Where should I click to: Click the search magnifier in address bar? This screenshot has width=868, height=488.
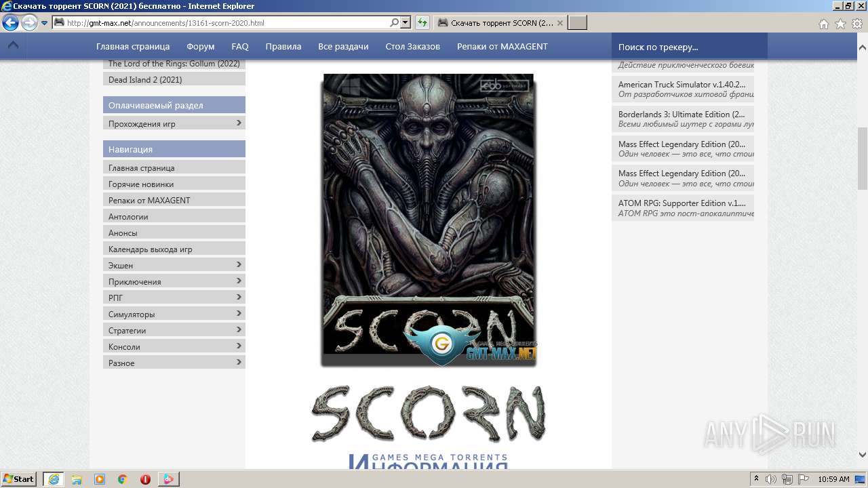click(x=395, y=23)
